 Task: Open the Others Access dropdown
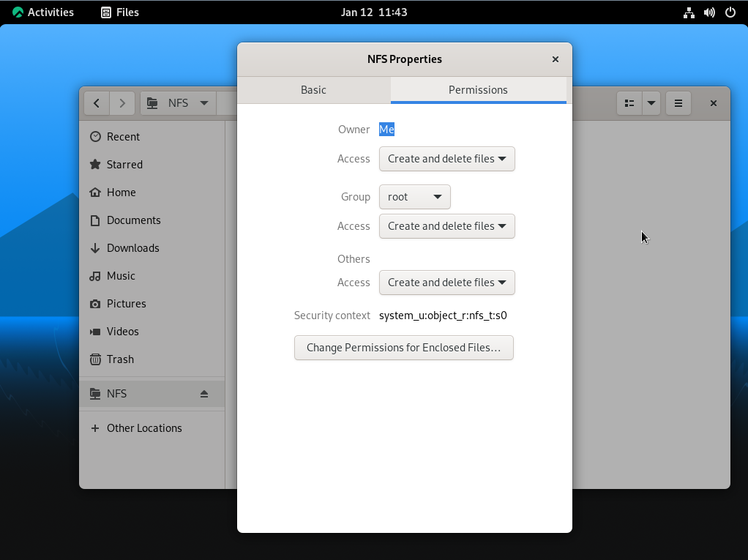pyautogui.click(x=447, y=283)
